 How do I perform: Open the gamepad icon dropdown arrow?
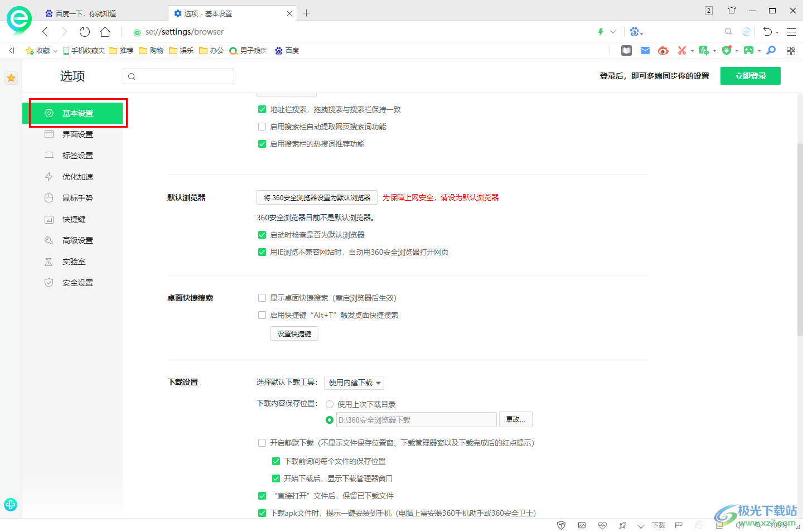pos(759,51)
